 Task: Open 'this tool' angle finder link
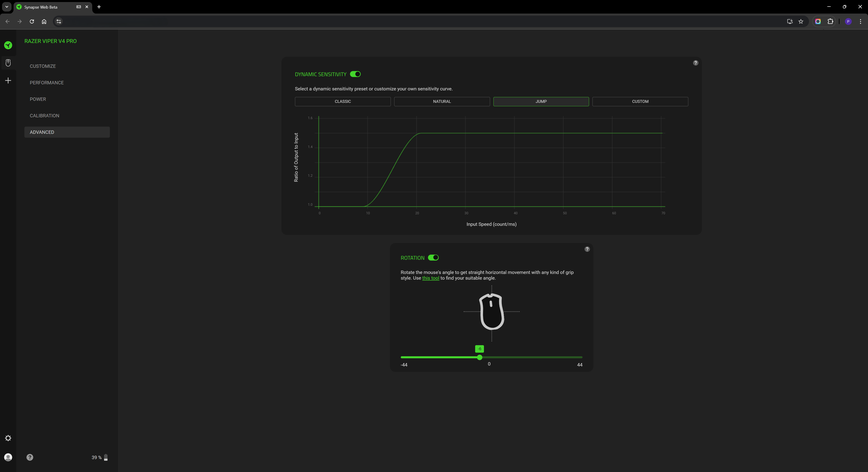point(430,278)
